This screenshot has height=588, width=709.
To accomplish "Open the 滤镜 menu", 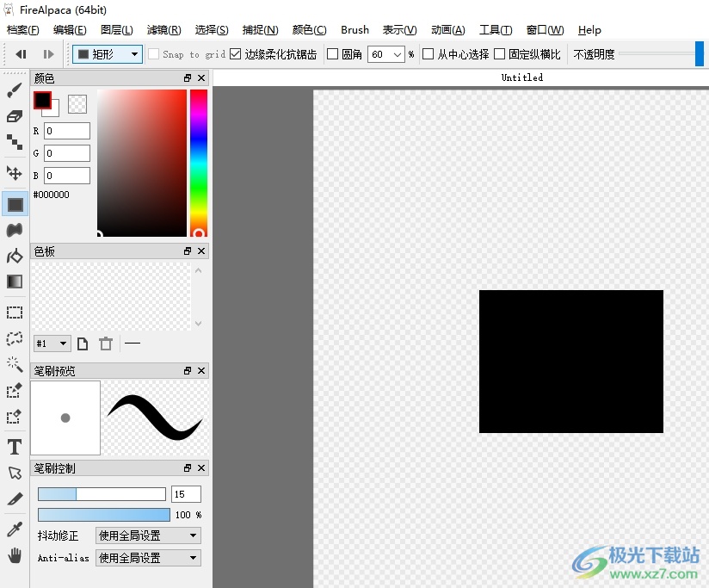I will [163, 30].
